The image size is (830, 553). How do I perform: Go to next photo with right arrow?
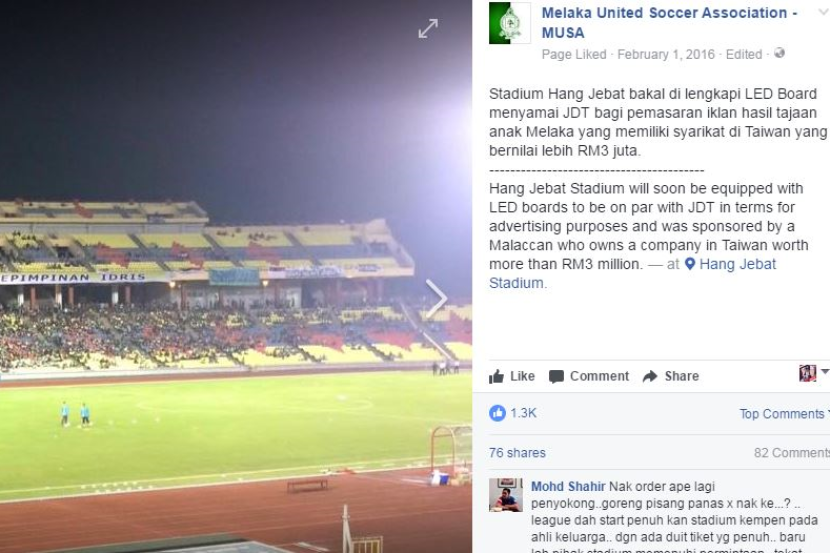[x=437, y=297]
